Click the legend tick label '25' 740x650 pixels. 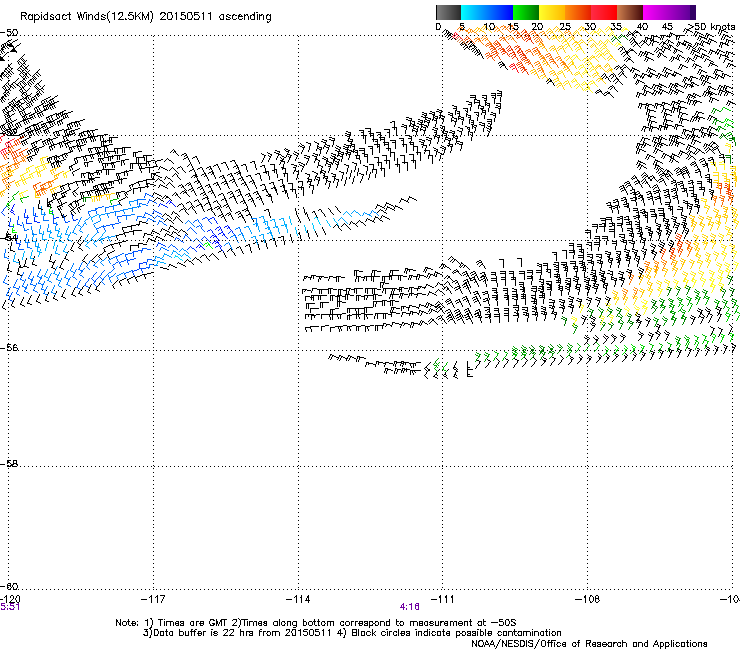[x=565, y=27]
